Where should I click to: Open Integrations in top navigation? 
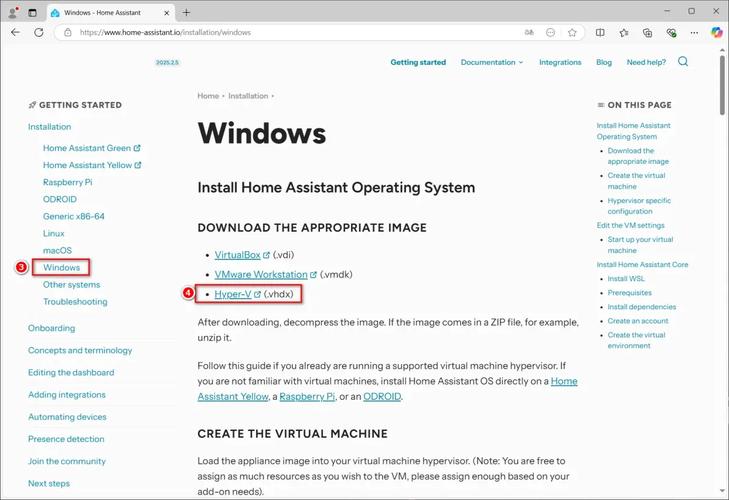(560, 62)
